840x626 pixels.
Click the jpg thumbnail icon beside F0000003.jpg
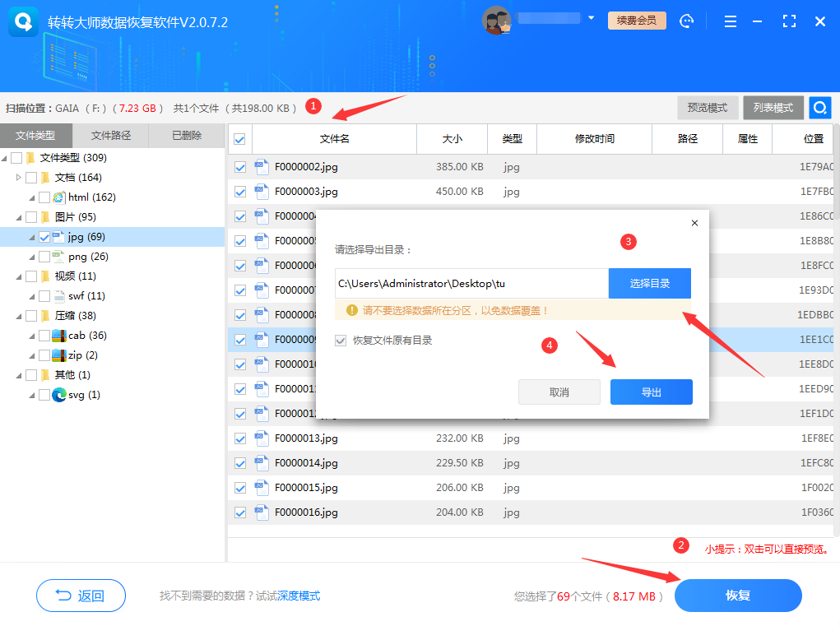pos(261,192)
